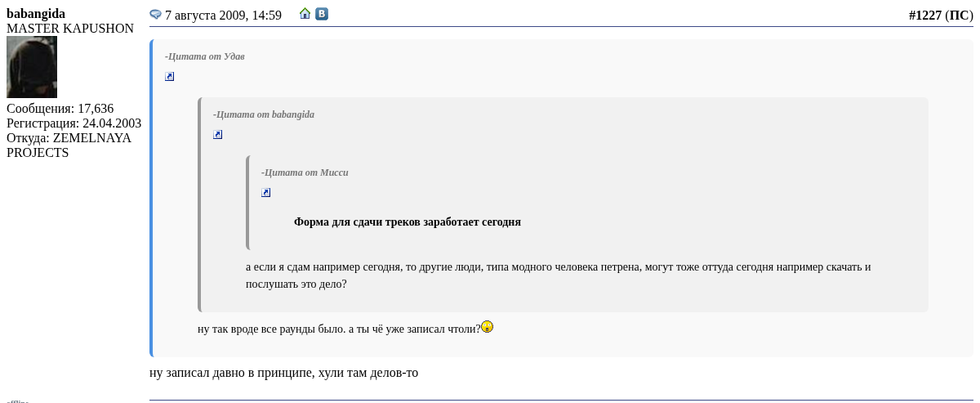Viewport: 980px width, 403px height.
Task: Open babangida's VK profile icon
Action: (322, 14)
